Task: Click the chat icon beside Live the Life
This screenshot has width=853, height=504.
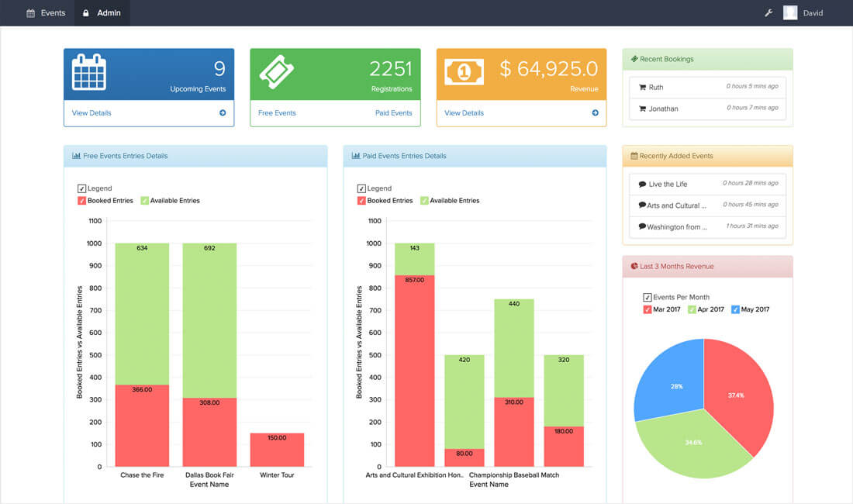Action: point(641,185)
